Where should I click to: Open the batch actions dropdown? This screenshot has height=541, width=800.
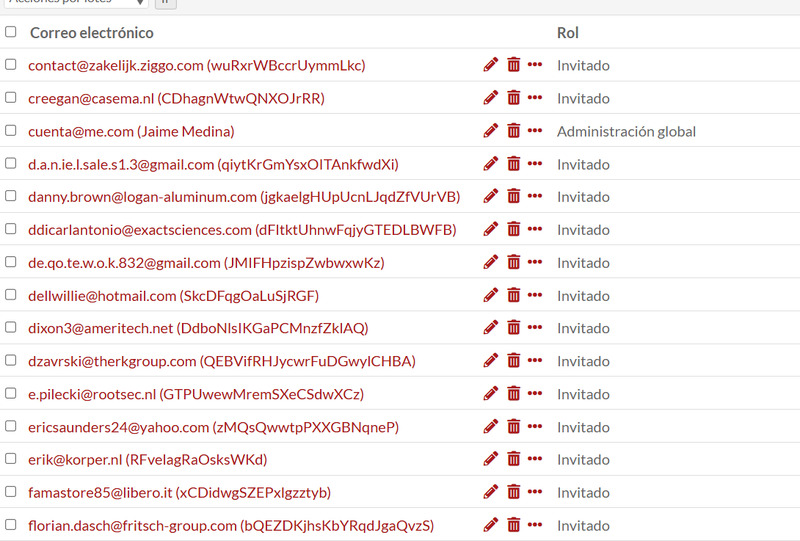76,3
